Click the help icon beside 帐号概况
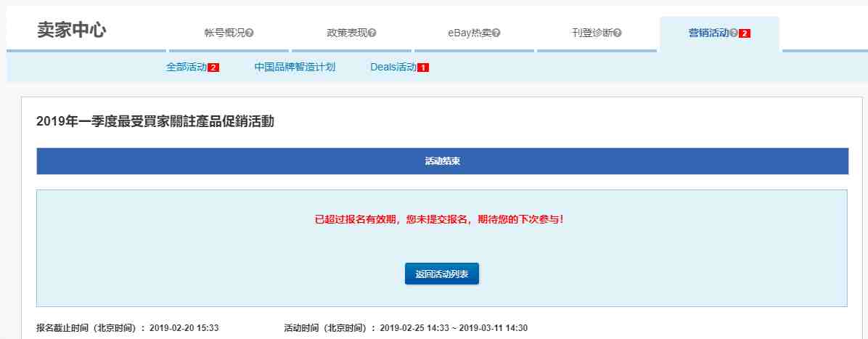Screen dimensions: 868x339 [x=250, y=33]
